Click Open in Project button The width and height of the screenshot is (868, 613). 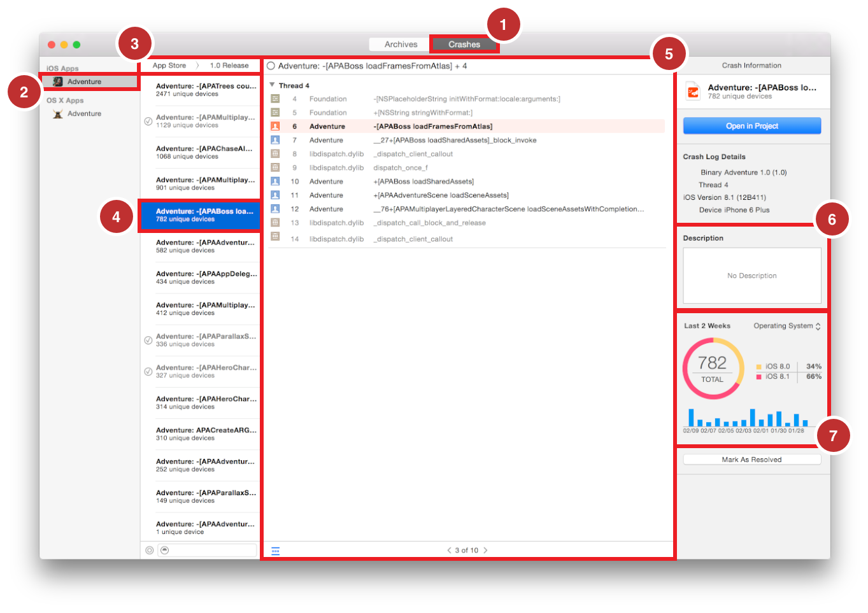752,126
